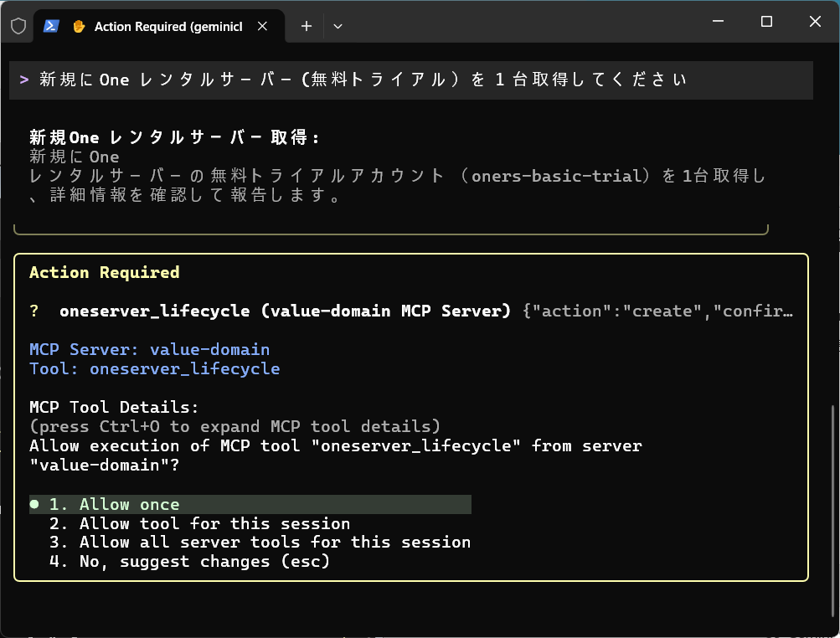Click the oners-basic-trial text
840x638 pixels.
pyautogui.click(x=555, y=176)
